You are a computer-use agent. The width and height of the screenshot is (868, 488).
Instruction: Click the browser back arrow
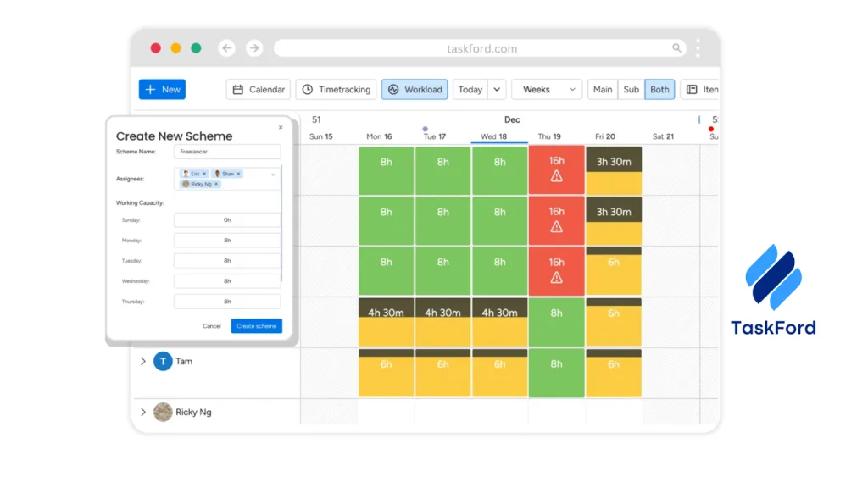[226, 48]
